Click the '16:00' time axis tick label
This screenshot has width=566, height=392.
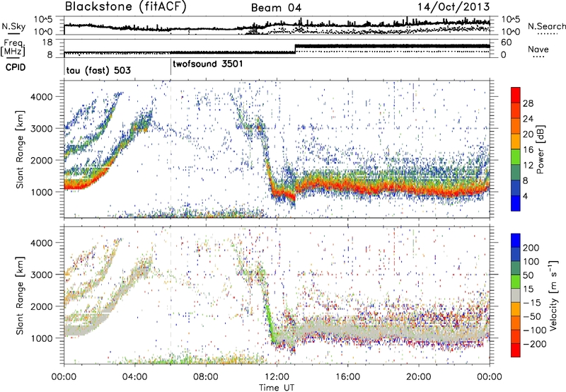click(347, 377)
